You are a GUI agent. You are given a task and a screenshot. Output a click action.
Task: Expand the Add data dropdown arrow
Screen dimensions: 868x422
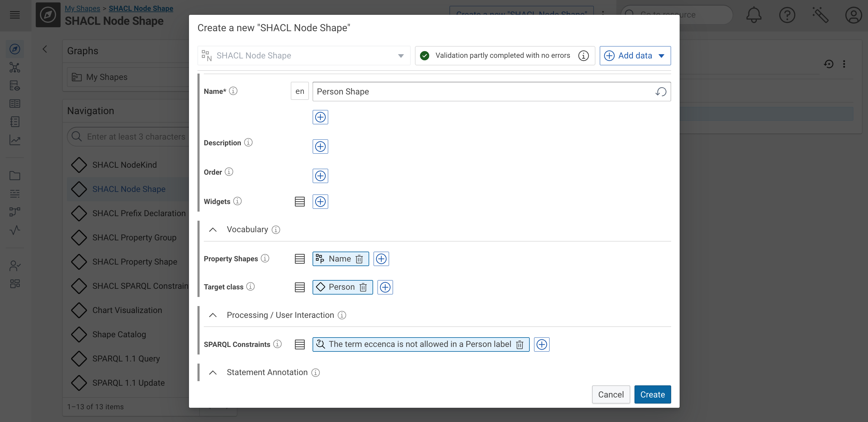[x=661, y=56]
